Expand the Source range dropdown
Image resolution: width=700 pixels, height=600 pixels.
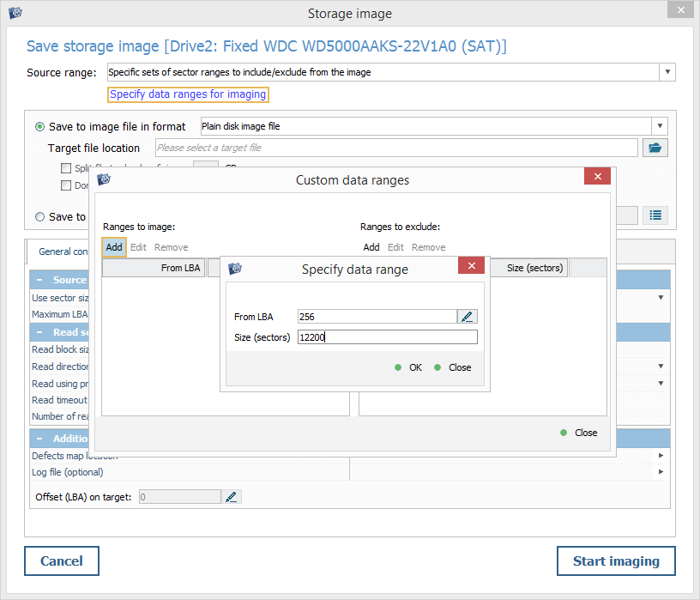[x=667, y=72]
